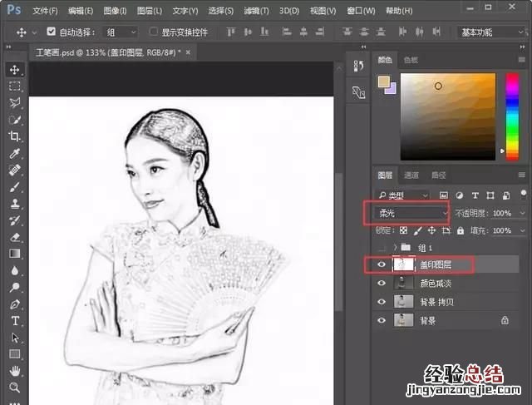Hide the 颜色减淡 layer

tap(382, 284)
